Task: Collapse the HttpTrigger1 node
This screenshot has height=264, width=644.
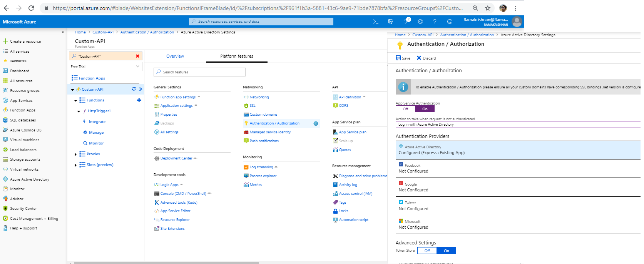Action: pos(79,111)
